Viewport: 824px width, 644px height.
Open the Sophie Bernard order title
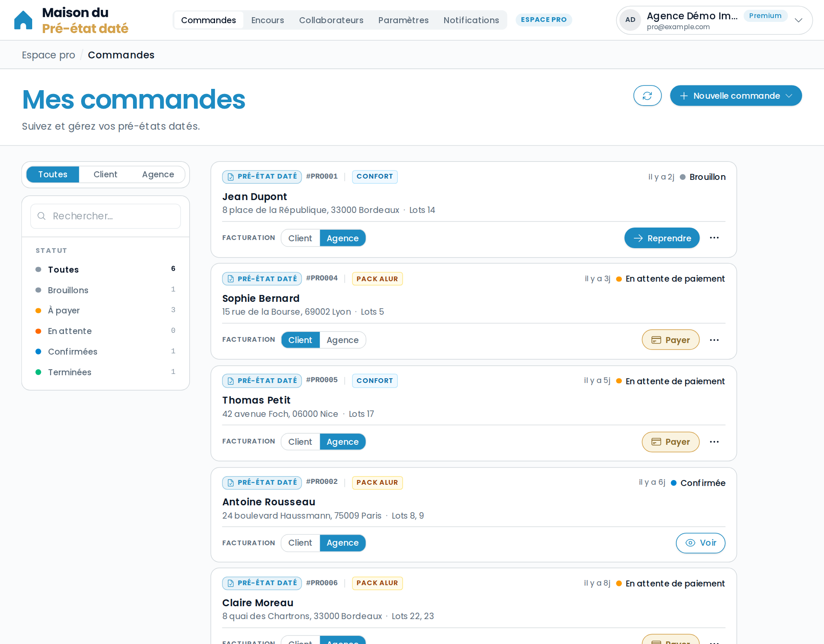click(x=261, y=298)
